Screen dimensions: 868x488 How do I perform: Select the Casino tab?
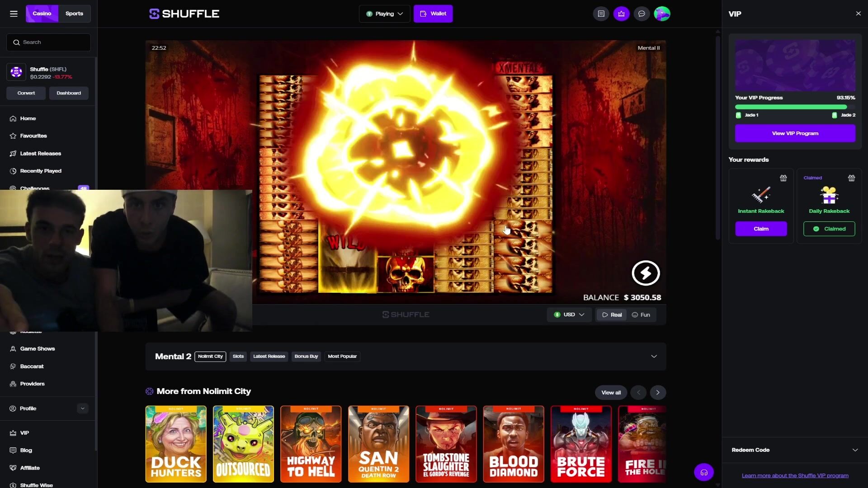coord(42,14)
